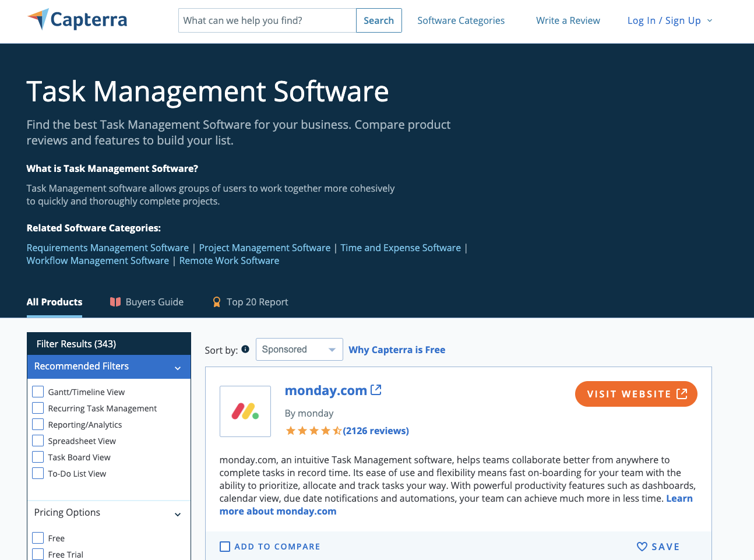The height and width of the screenshot is (560, 754).
Task: Open Remote Work Software link
Action: [x=229, y=260]
